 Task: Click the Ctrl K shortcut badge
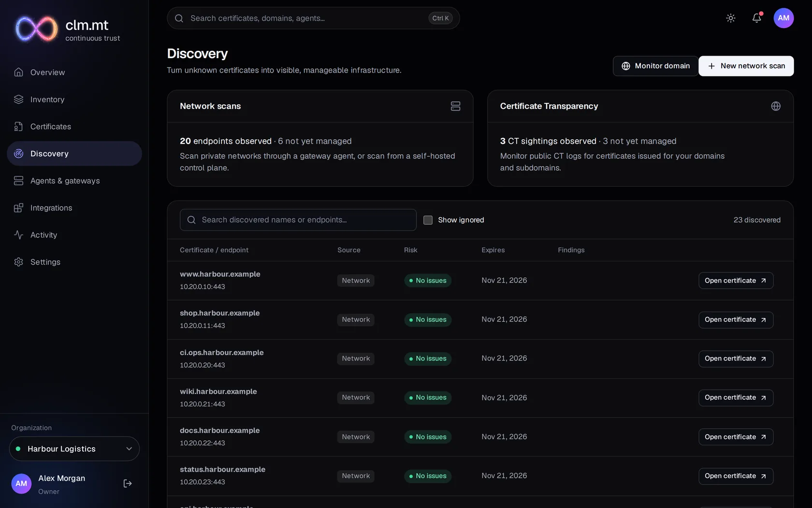(440, 18)
